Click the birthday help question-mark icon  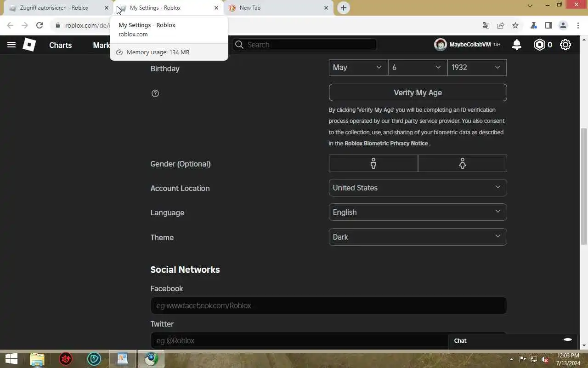(x=155, y=93)
